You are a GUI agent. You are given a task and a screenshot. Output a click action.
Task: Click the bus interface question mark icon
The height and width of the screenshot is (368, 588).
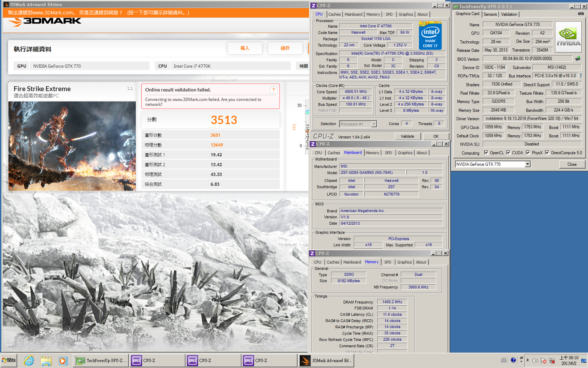(x=580, y=76)
